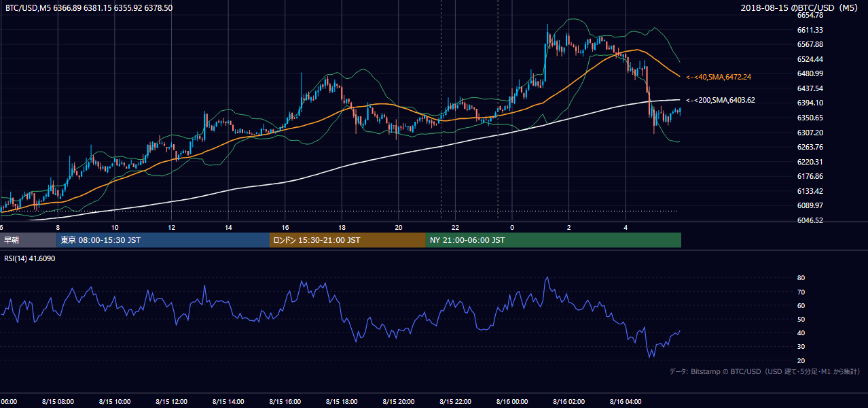The width and height of the screenshot is (868, 408).
Task: Click the NY 21:00-06:00 JST session bar
Action: point(554,240)
